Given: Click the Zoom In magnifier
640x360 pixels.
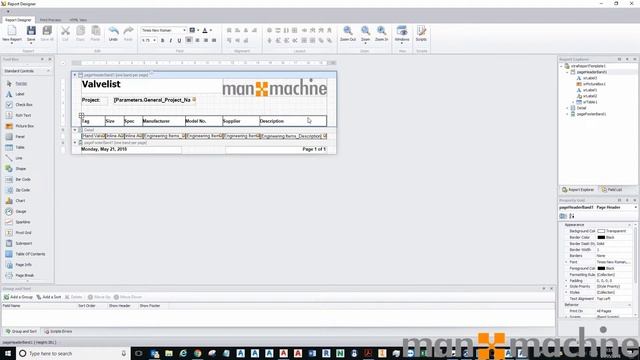Looking at the screenshot, I should (x=381, y=33).
